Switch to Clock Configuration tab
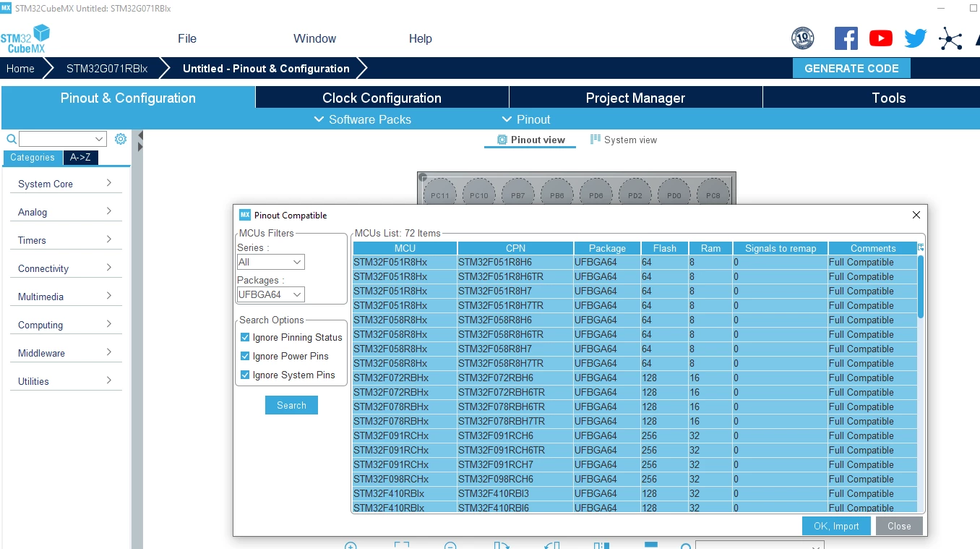Screen dimensions: 980x549 pyautogui.click(x=382, y=98)
